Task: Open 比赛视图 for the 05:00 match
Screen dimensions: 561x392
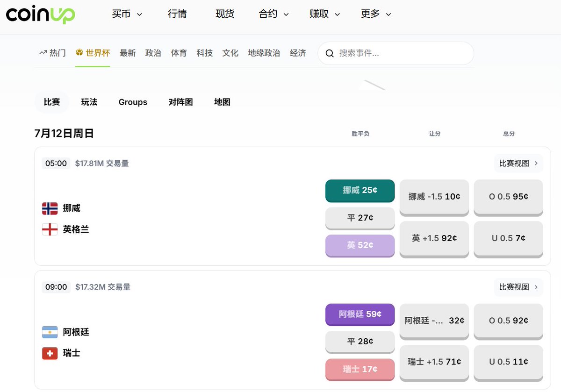Action: [x=518, y=163]
